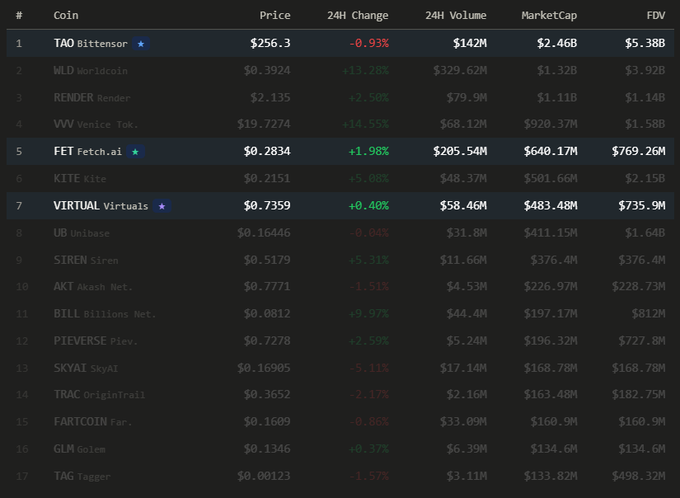Open the VIRTUAL Virtuals coin row

point(340,206)
